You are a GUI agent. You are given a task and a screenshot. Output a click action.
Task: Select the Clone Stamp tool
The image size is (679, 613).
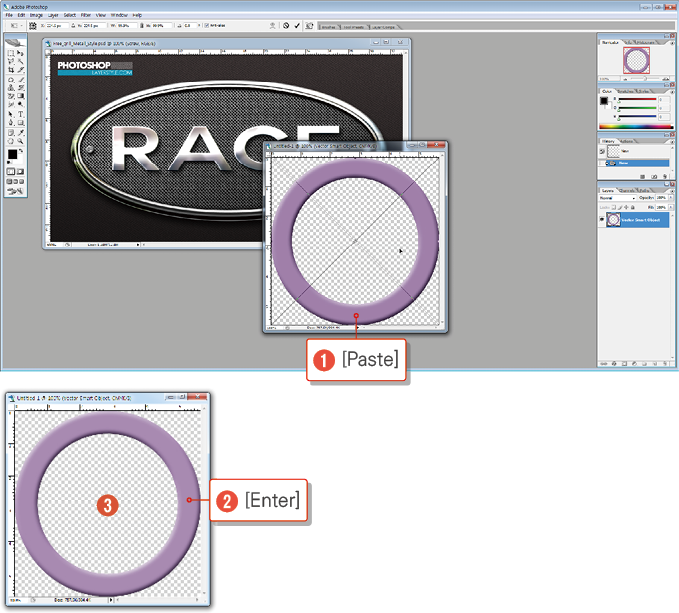coord(11,88)
